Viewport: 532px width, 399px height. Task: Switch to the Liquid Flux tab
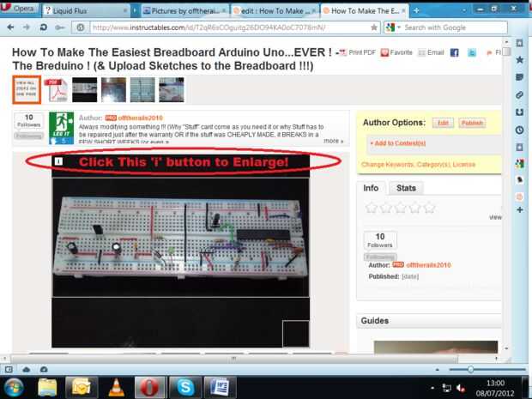click(86, 11)
